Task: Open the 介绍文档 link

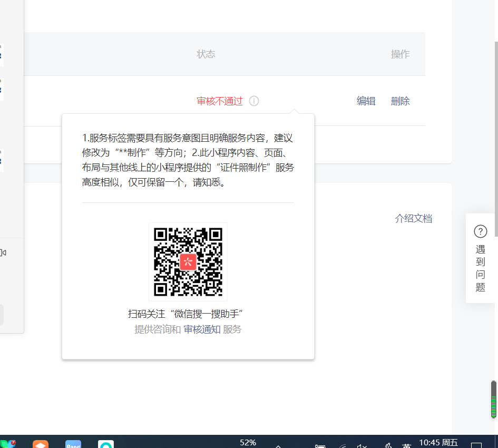Action: pyautogui.click(x=414, y=219)
